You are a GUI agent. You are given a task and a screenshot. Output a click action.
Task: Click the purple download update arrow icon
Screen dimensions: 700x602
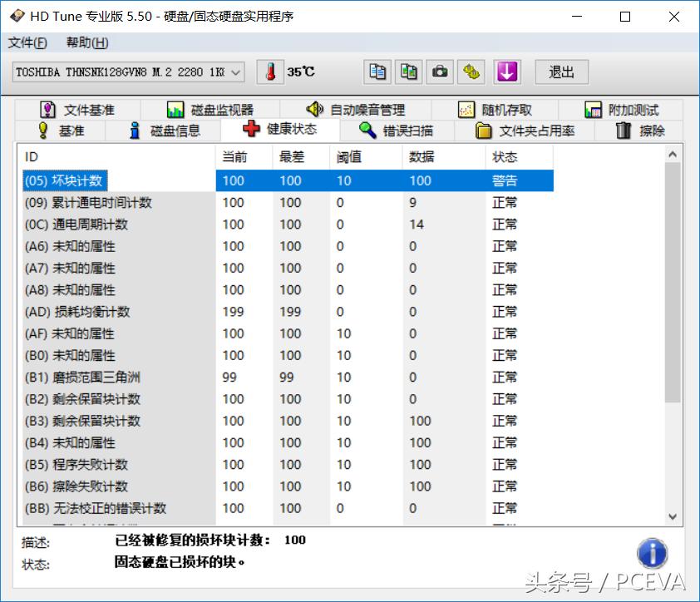pos(505,72)
